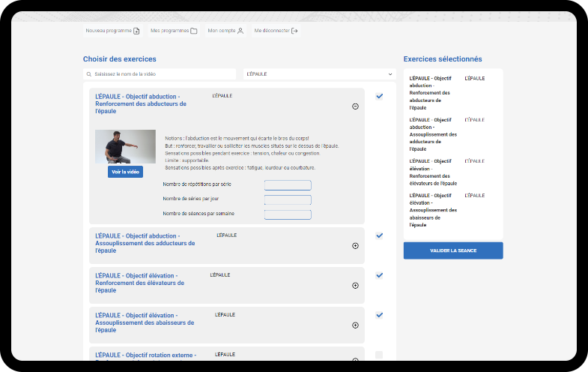Screen dimensions: 588x372
Task: Expand the abduction Assouplissement des adducteurs exercise
Action: (355, 245)
